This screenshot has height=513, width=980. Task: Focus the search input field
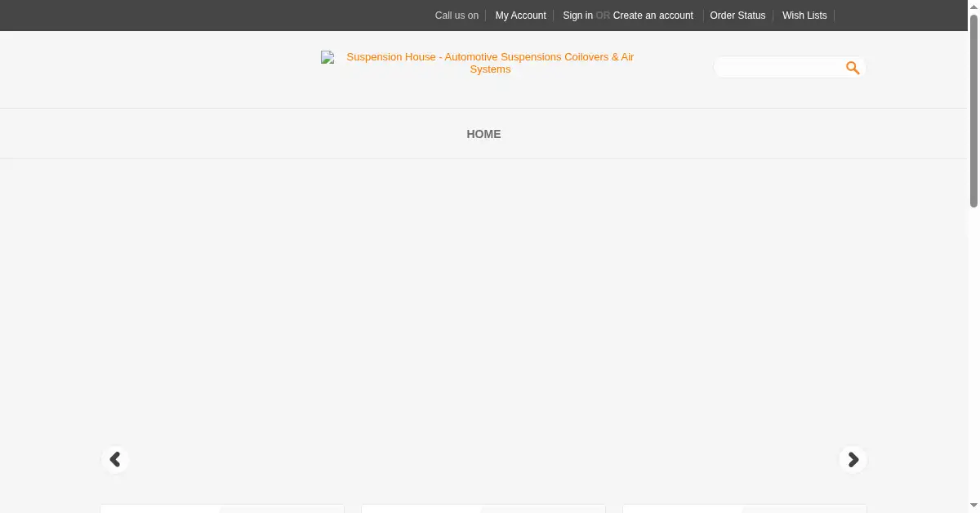coord(779,68)
